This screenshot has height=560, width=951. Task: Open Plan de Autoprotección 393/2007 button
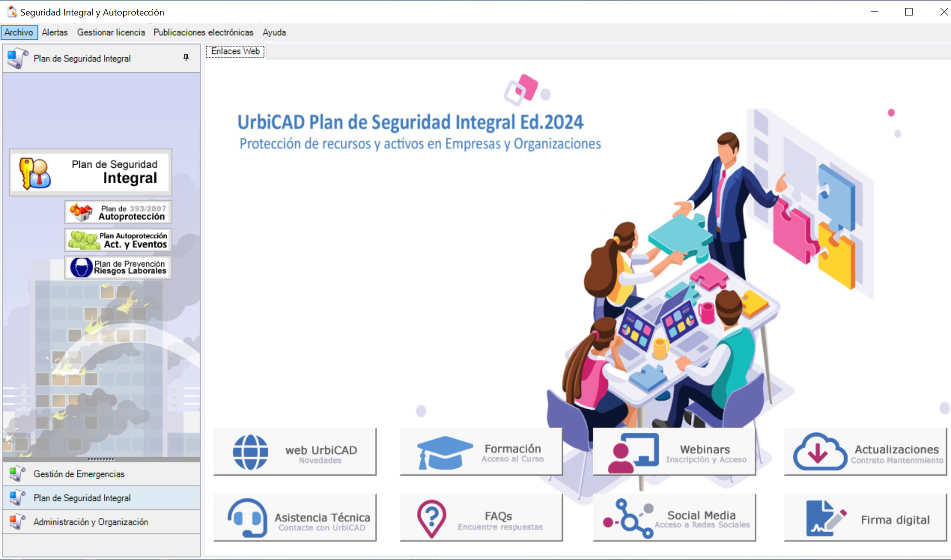(118, 213)
